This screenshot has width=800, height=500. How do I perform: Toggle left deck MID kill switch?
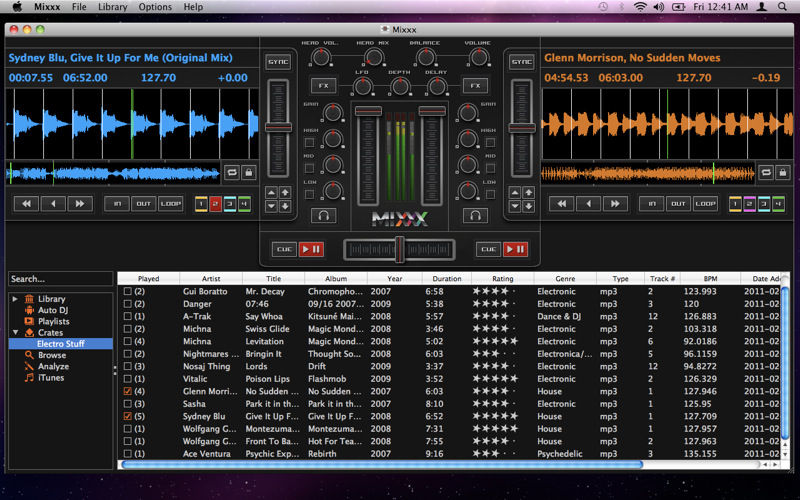click(309, 168)
